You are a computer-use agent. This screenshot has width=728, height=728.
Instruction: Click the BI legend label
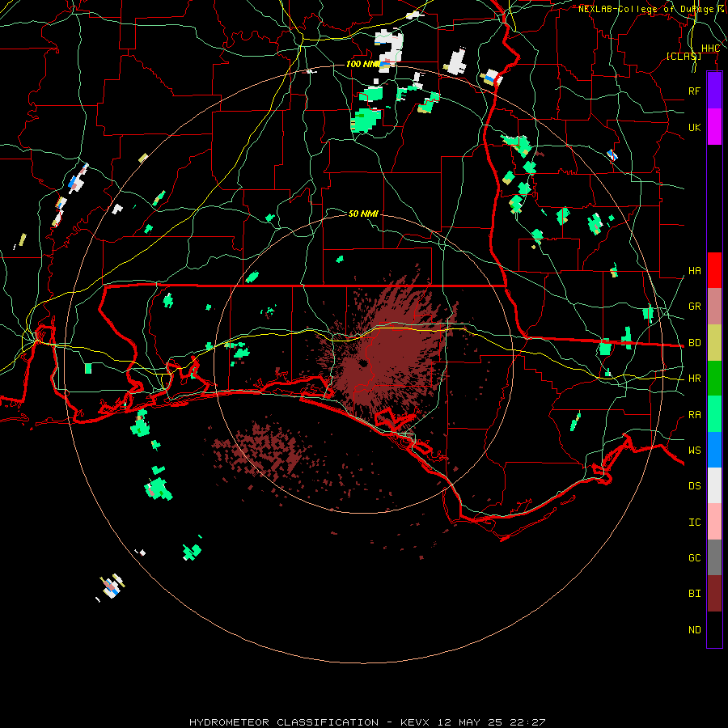click(694, 594)
